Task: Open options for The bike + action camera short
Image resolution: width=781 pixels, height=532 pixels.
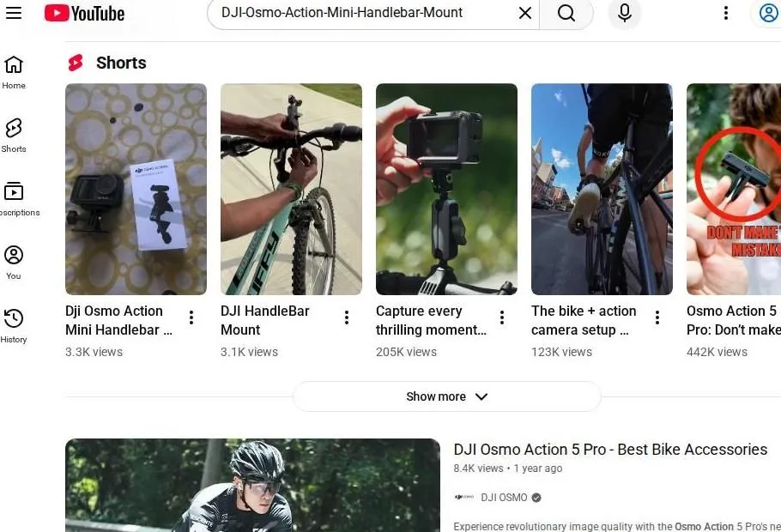Action: [x=657, y=317]
